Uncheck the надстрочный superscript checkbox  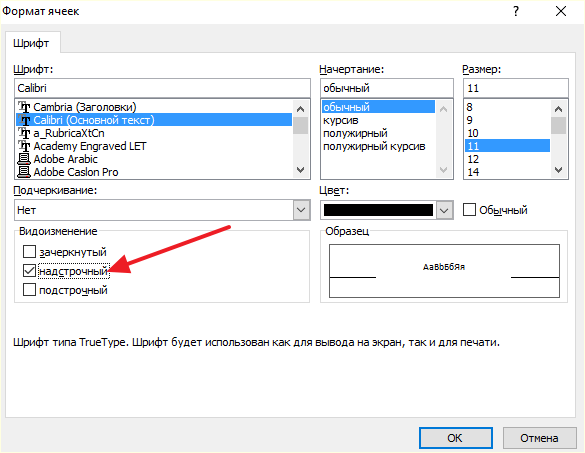point(29,271)
